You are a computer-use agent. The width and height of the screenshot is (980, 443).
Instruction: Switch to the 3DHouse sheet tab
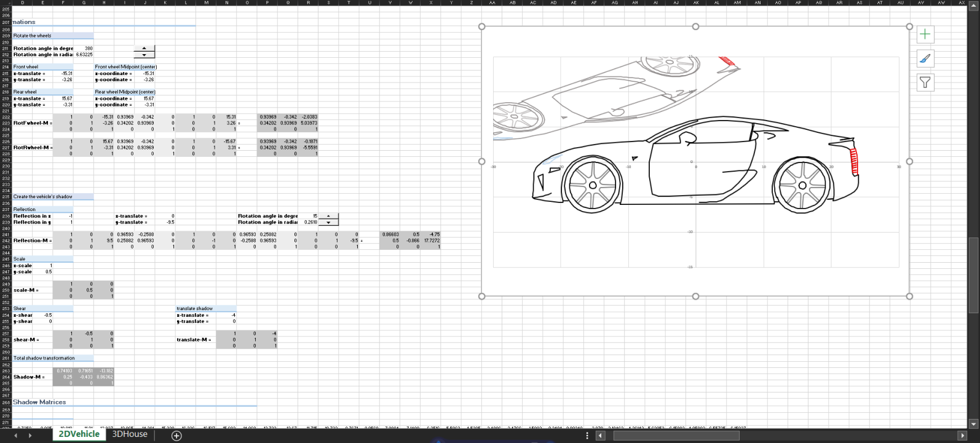coord(130,434)
